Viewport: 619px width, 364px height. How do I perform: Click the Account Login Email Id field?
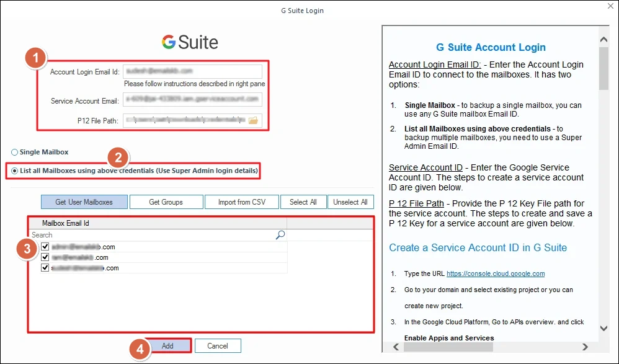tap(192, 72)
